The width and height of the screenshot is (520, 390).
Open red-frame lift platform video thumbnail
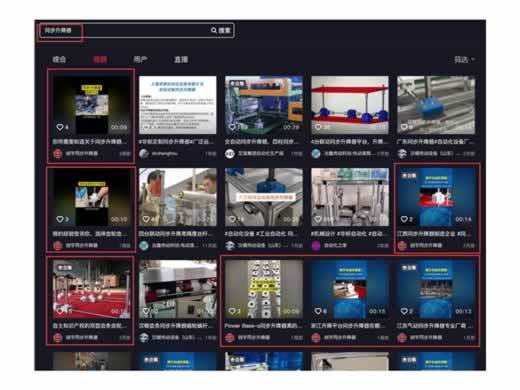[350, 105]
